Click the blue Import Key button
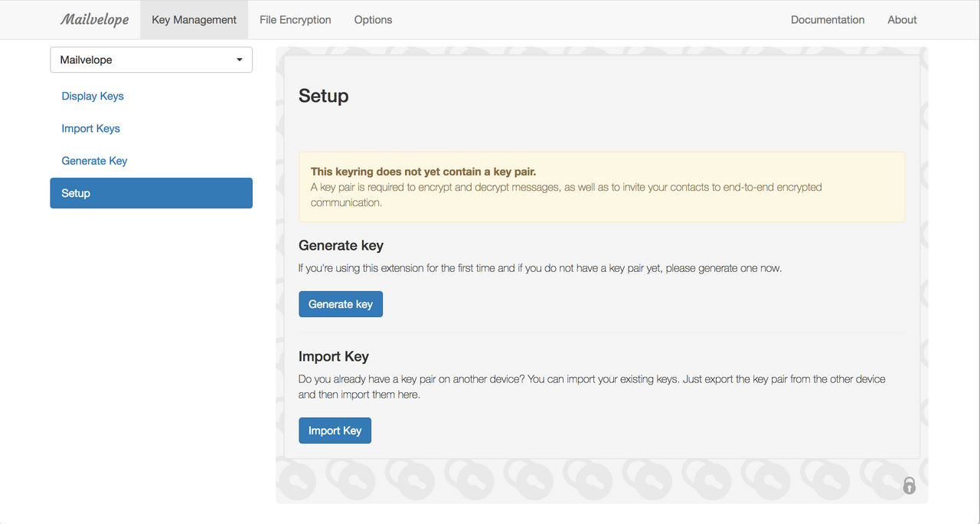The height and width of the screenshot is (524, 980). click(335, 430)
